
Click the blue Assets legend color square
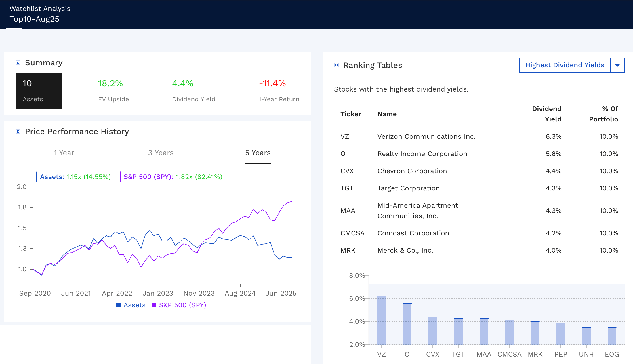pos(118,305)
